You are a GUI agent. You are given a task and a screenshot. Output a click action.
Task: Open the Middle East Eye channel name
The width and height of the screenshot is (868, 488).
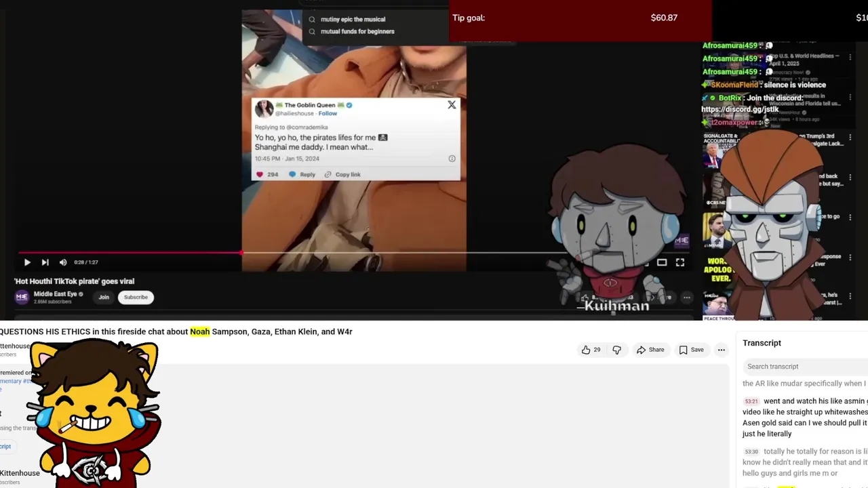click(x=56, y=294)
